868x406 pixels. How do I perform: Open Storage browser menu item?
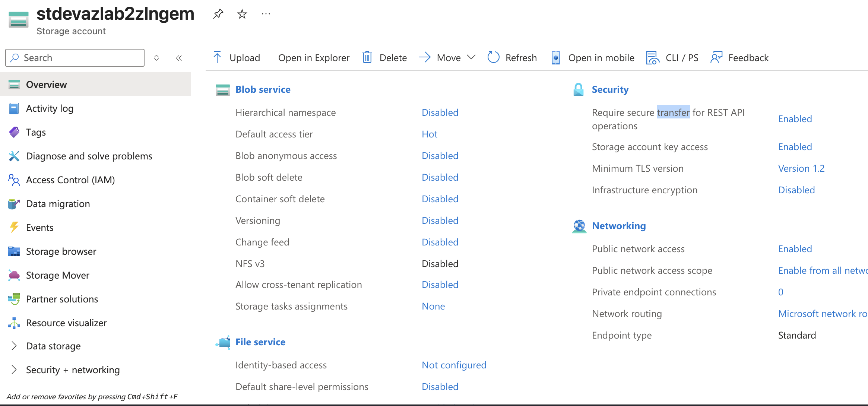pos(61,251)
